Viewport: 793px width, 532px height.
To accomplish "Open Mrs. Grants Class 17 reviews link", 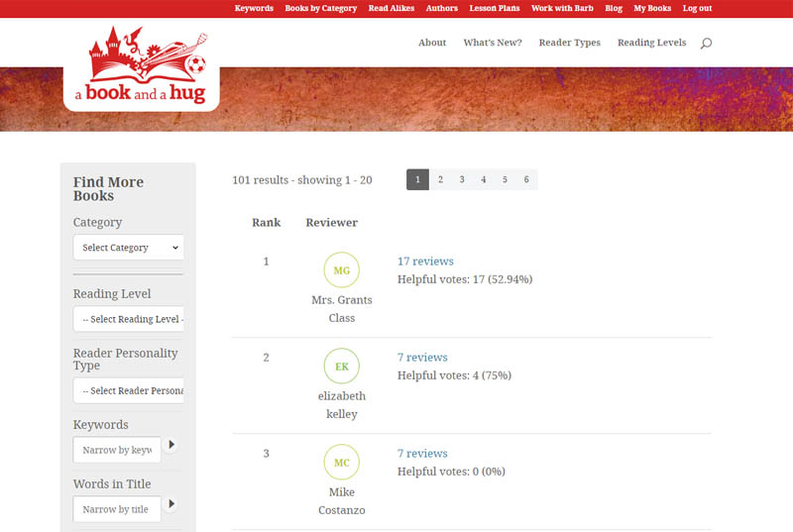I will click(x=425, y=262).
